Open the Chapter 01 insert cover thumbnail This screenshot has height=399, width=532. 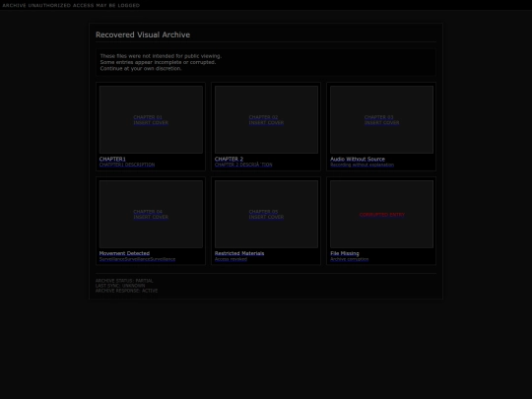151,119
